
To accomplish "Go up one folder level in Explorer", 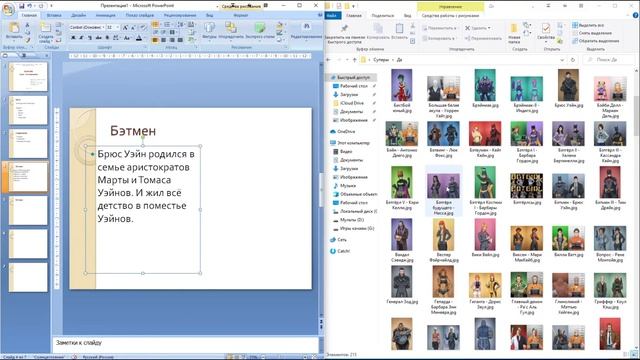I will point(354,60).
